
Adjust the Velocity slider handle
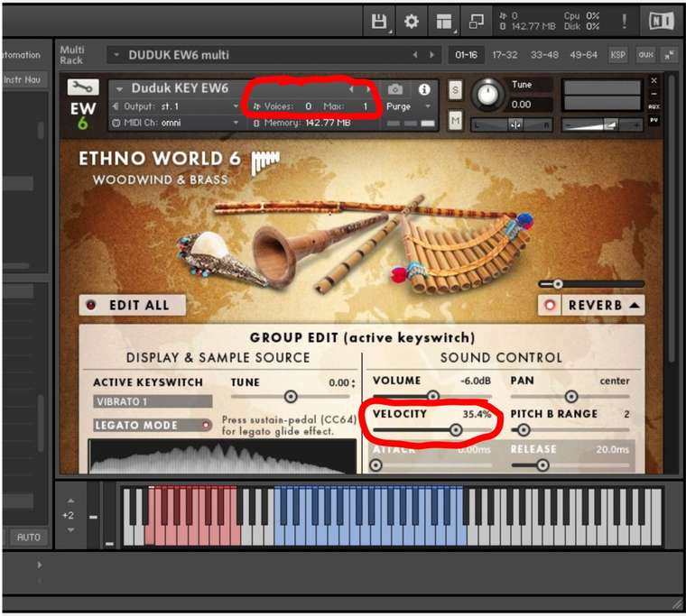pos(456,430)
